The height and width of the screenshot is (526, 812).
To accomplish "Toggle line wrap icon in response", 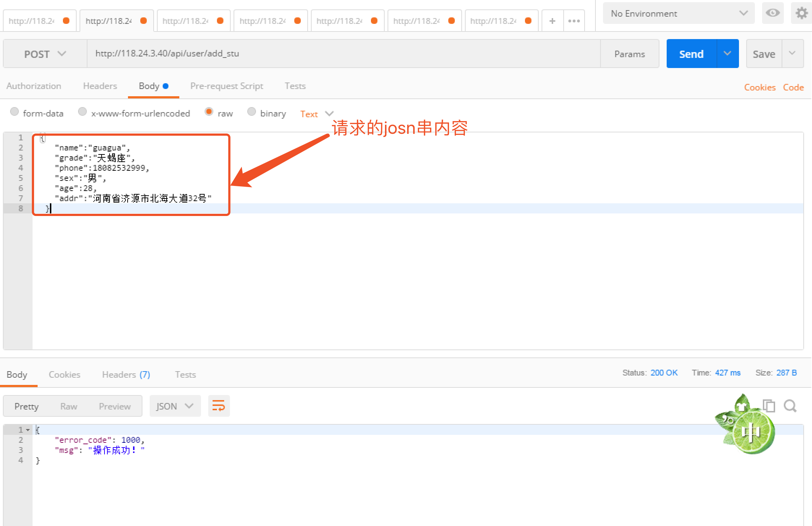I will click(x=219, y=406).
